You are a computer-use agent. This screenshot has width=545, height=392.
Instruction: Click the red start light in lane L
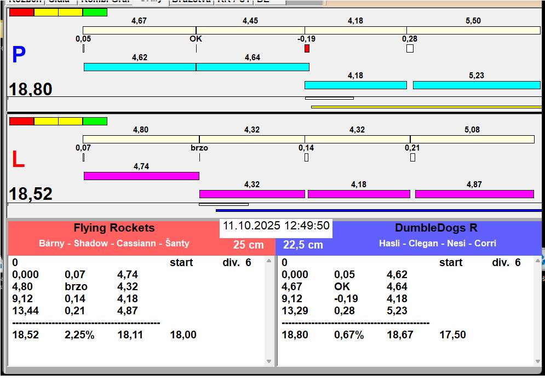pos(21,121)
